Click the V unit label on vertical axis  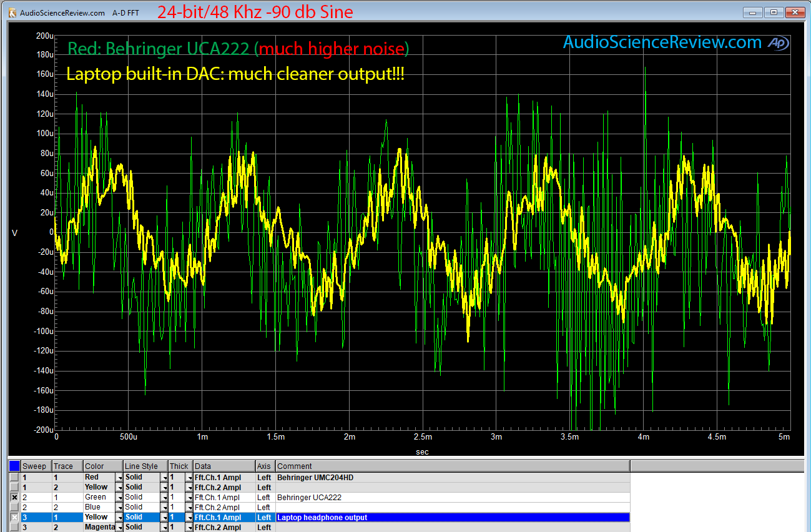[14, 233]
